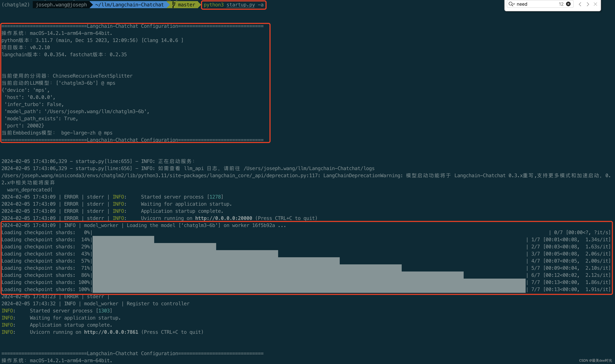615x364 pixels.
Task: Click the last 'Application startup complete.' line
Action: pyautogui.click(x=57, y=325)
